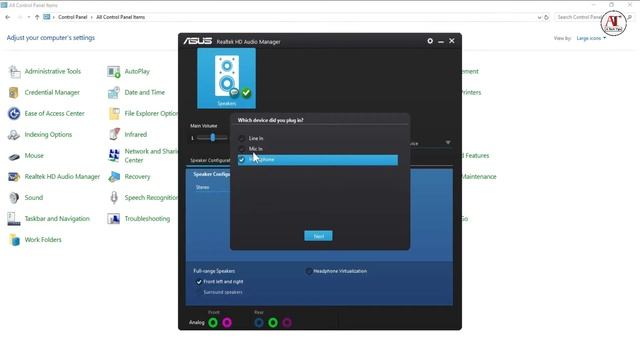Open Ease of Access Center icon
This screenshot has height=360, width=640.
pos(14,113)
